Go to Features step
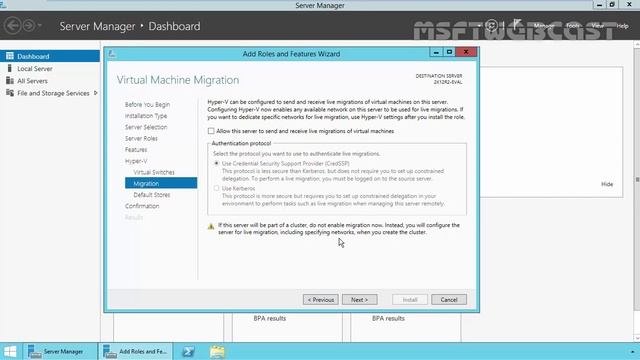The image size is (640, 360). pyautogui.click(x=136, y=150)
